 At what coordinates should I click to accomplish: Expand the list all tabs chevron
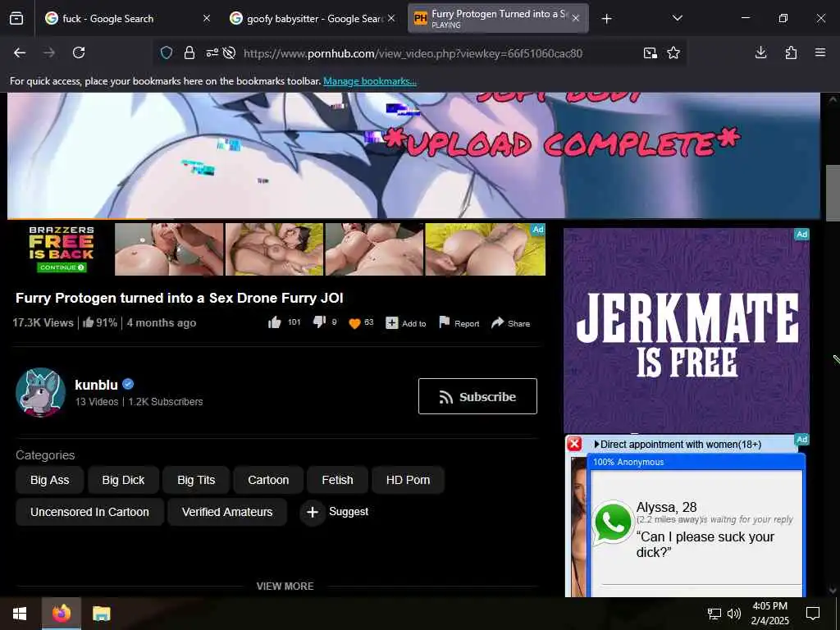[x=677, y=18]
